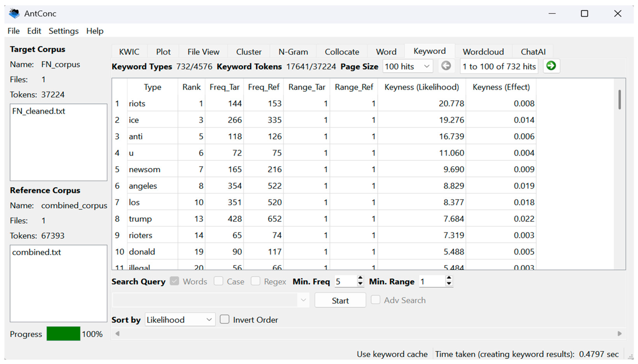Click the AntConc application logo icon
The height and width of the screenshot is (364, 638).
point(14,13)
